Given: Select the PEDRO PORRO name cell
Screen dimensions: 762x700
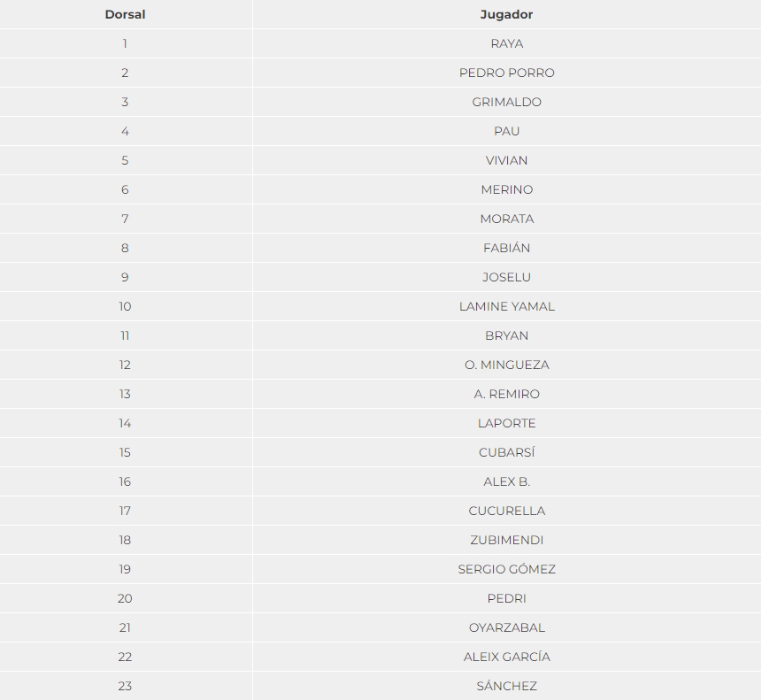Looking at the screenshot, I should click(x=507, y=73).
